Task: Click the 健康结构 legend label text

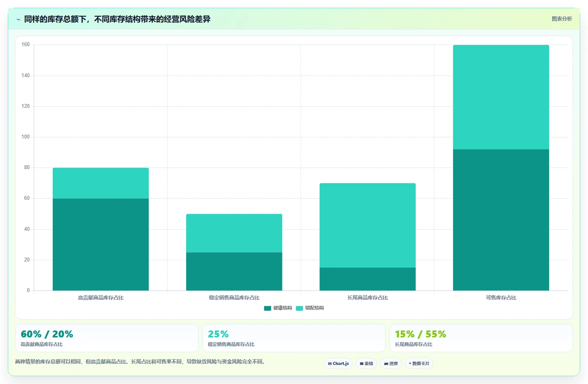Action: (282, 308)
